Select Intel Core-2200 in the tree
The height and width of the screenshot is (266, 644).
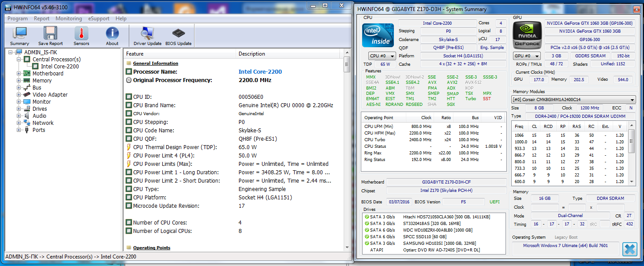pyautogui.click(x=60, y=67)
